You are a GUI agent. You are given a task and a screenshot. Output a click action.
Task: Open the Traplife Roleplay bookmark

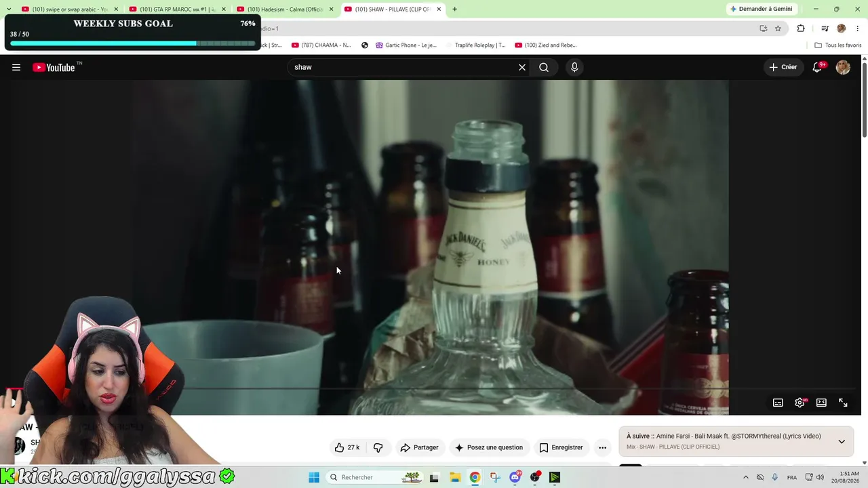[476, 45]
